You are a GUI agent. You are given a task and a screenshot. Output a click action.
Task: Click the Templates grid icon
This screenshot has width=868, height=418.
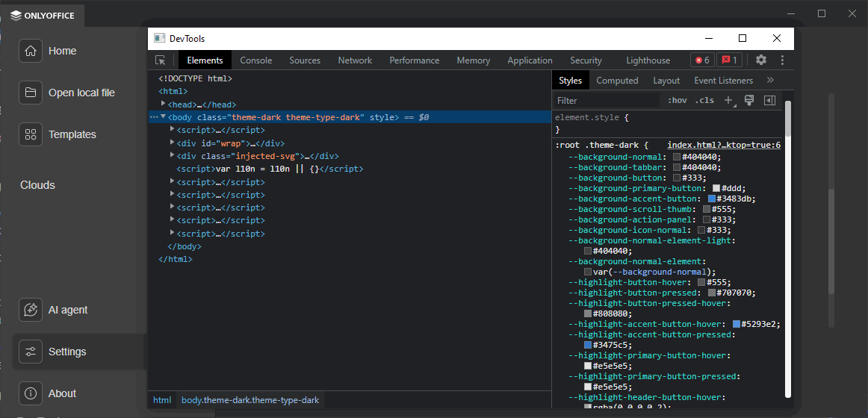pos(31,134)
